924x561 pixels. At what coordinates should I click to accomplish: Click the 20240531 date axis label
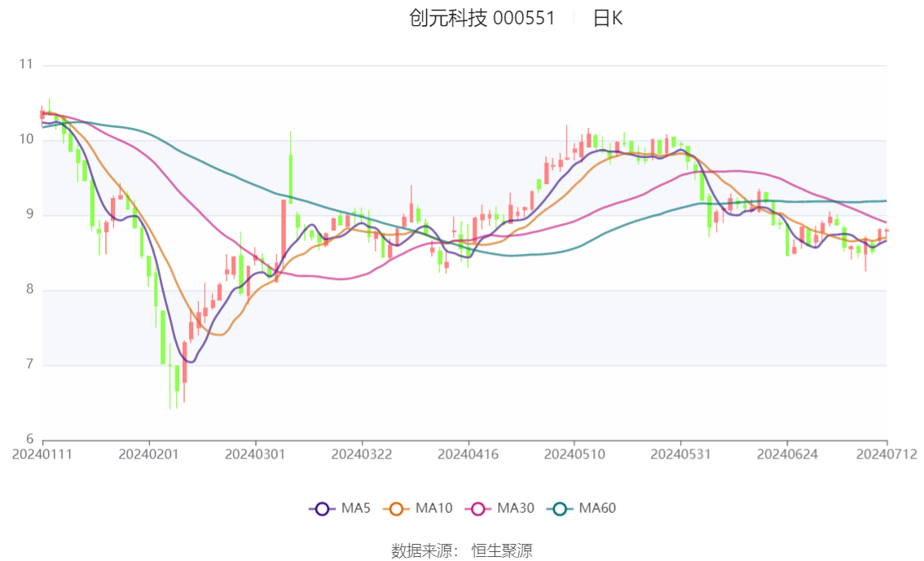[x=680, y=454]
